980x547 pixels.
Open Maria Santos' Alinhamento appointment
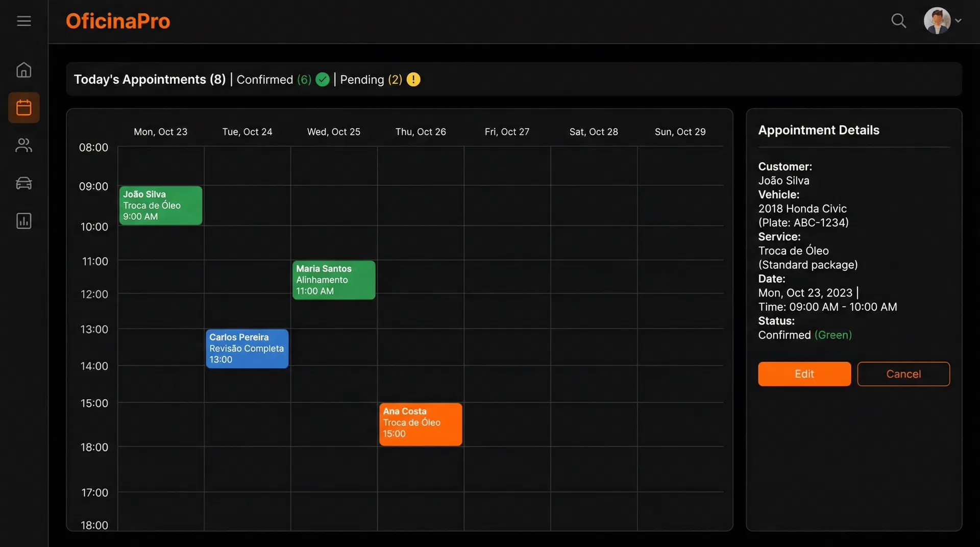point(334,280)
